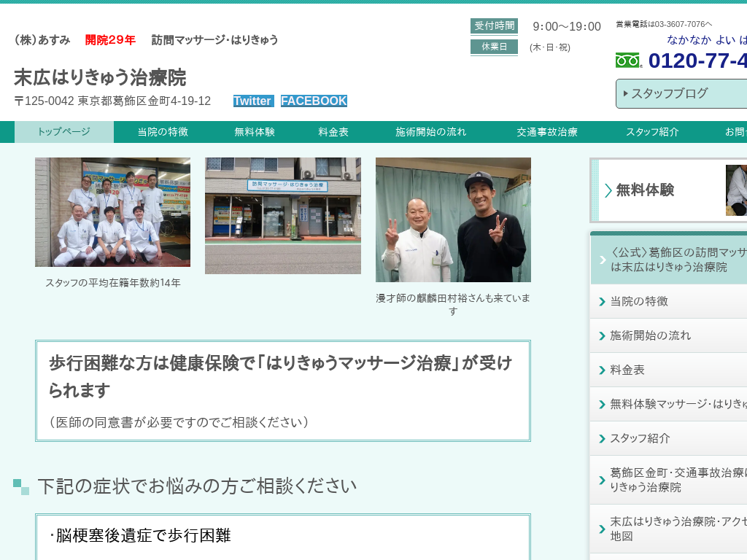Click the photo of two men posing
747x560 pixels.
pos(453,219)
